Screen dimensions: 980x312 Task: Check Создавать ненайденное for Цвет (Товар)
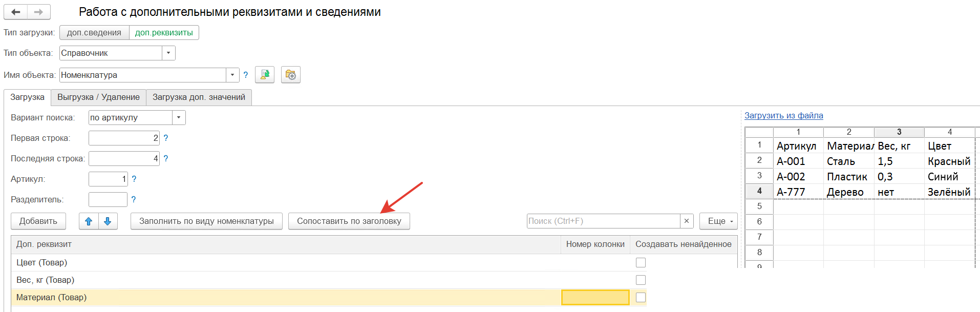pyautogui.click(x=641, y=263)
